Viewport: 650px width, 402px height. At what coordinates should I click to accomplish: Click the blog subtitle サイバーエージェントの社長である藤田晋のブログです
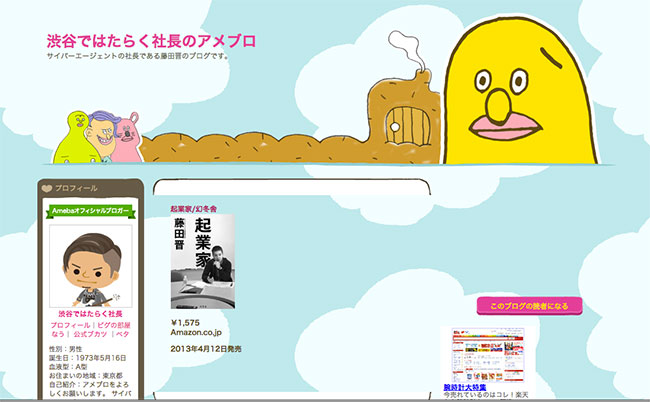pos(138,56)
